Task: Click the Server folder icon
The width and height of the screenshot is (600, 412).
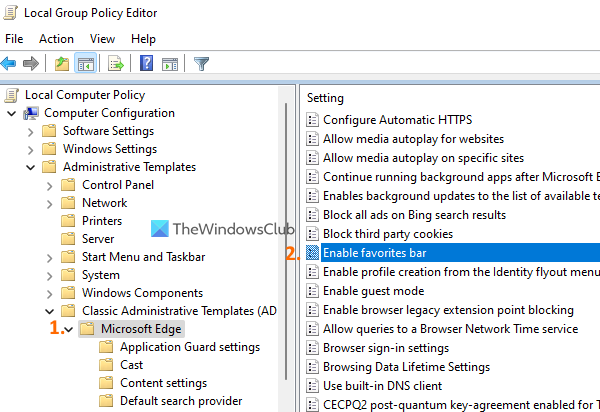Action: pos(68,239)
